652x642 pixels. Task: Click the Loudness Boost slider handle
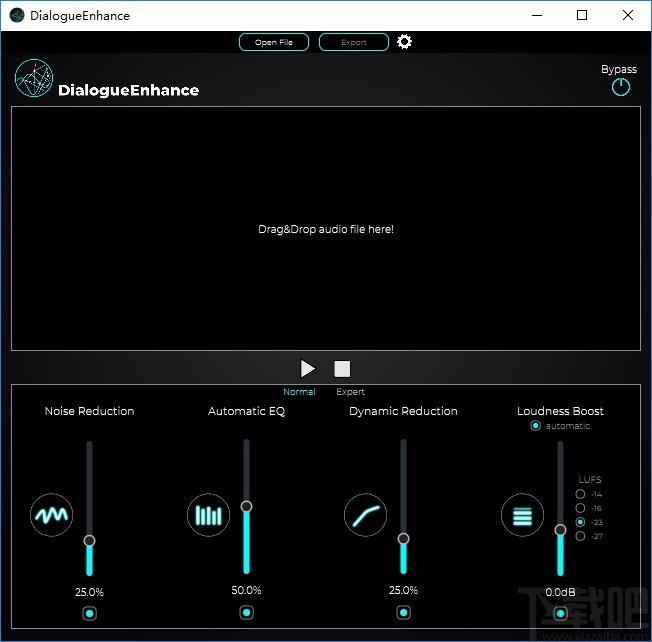point(561,530)
